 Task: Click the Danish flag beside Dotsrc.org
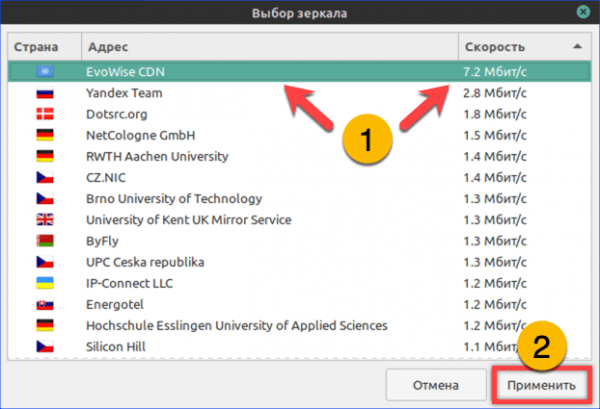(45, 114)
